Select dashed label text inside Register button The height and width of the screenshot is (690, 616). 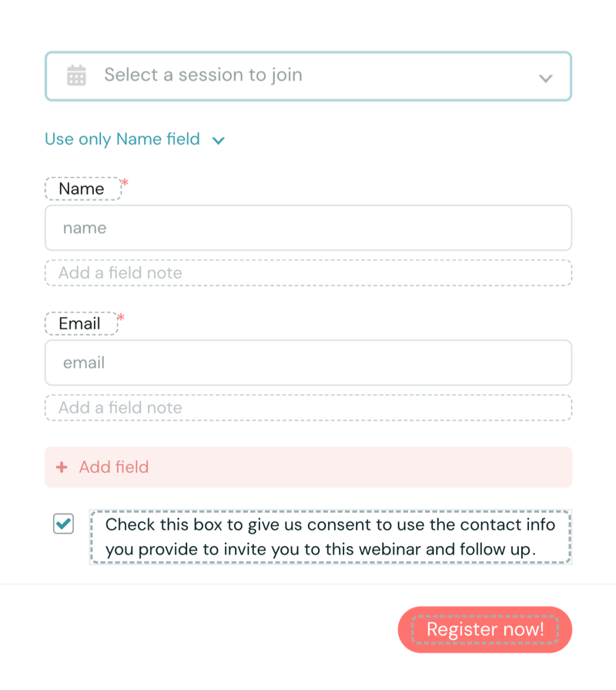point(485,630)
